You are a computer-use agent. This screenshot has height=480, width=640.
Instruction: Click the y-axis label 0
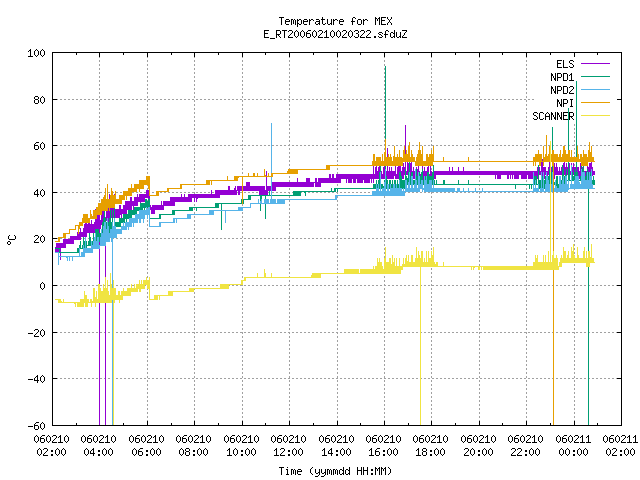pos(42,286)
